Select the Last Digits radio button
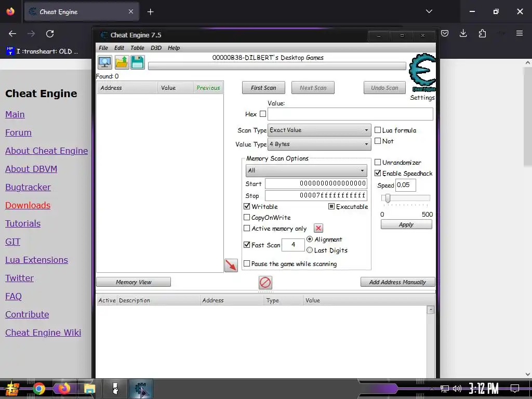Screen dimensions: 532x399 click(310, 250)
